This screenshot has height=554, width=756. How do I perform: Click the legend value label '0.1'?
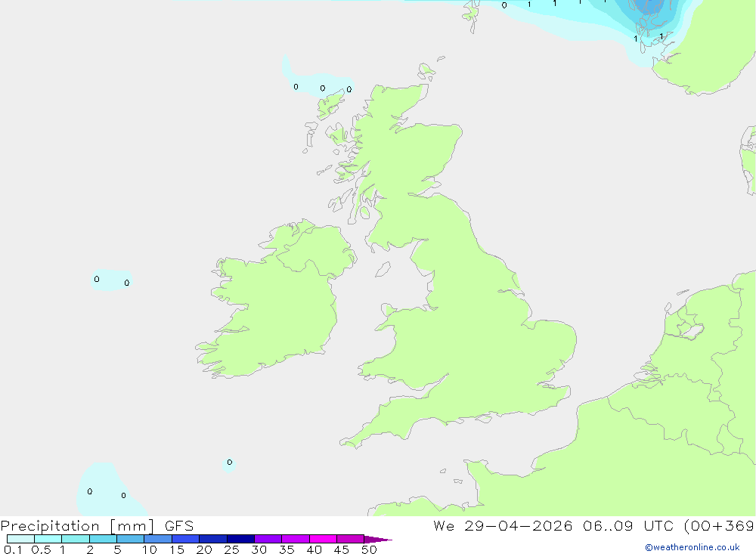tap(13, 549)
